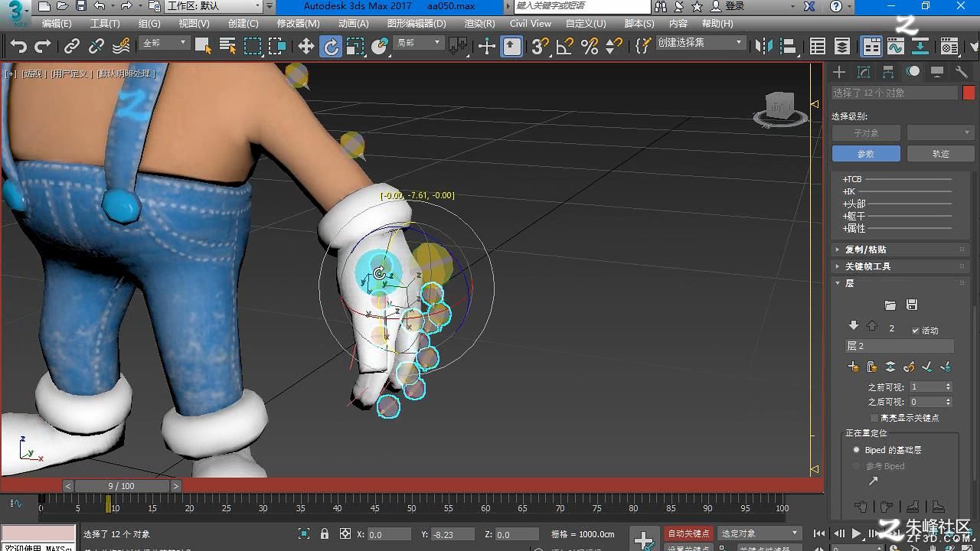Open the 工具(T) menu
The image size is (980, 551).
point(105,24)
